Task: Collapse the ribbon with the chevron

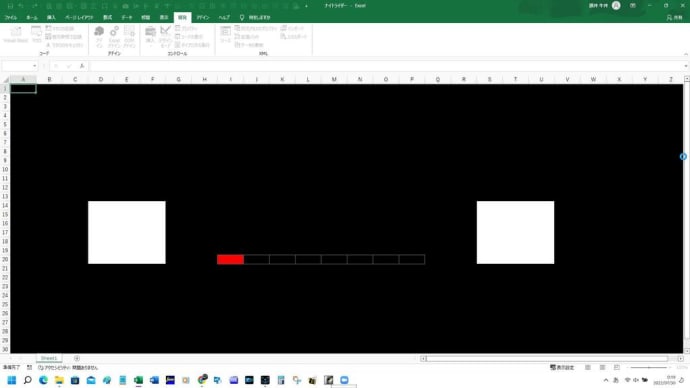Action: (686, 54)
